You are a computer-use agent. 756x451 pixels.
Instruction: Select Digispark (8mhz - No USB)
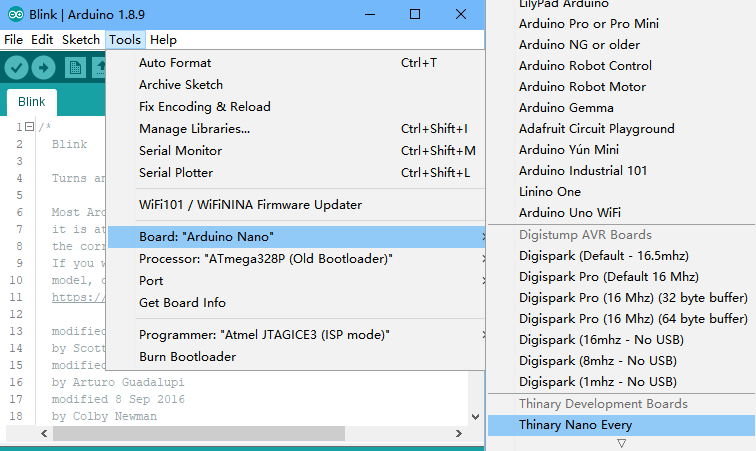(621, 361)
